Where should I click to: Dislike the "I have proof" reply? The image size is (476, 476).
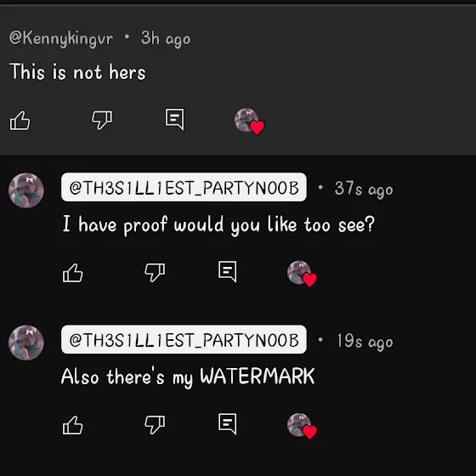155,272
